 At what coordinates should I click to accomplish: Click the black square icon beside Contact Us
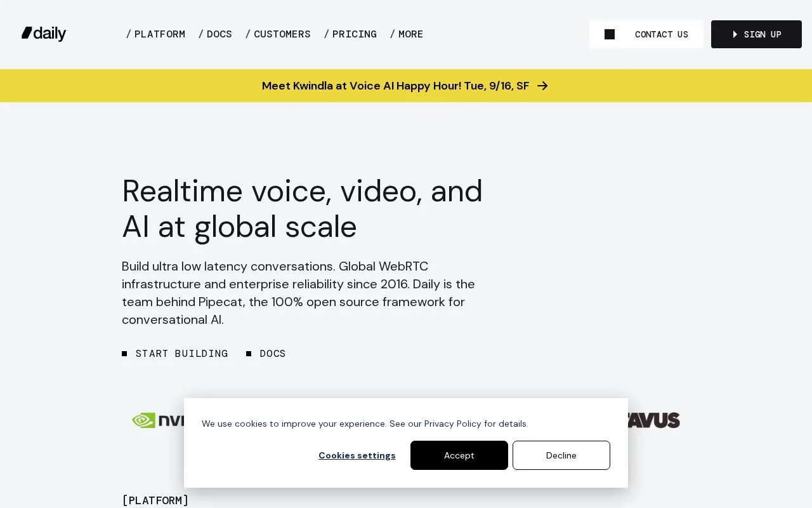point(610,34)
